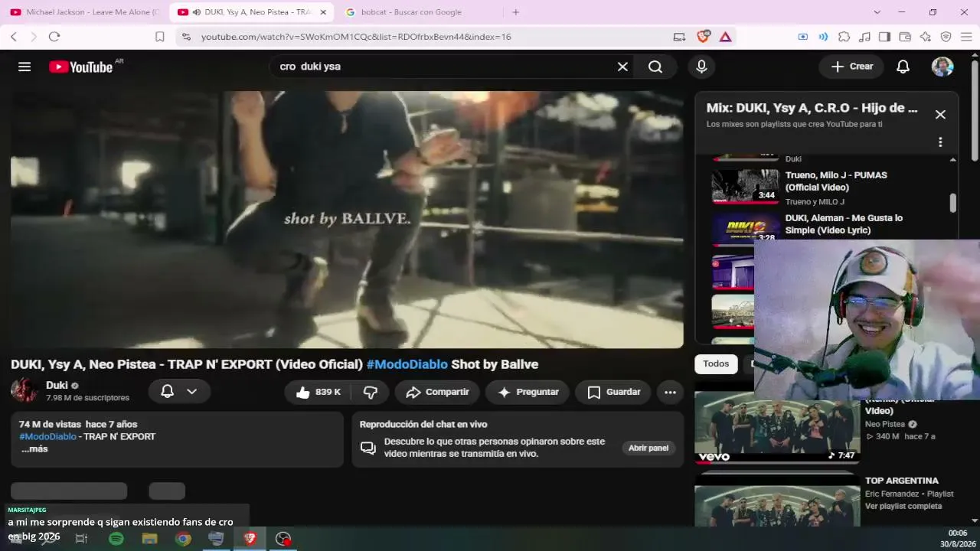980x551 pixels.
Task: Reload the current page
Action: coord(54,37)
